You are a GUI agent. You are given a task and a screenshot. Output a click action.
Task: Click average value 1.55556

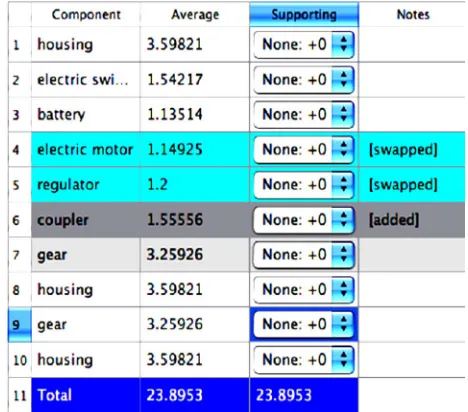coord(195,220)
